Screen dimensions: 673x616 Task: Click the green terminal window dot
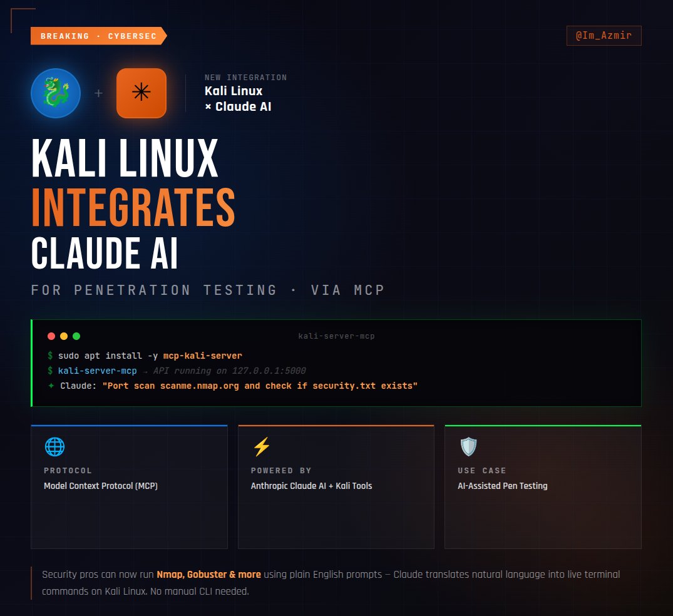click(76, 336)
